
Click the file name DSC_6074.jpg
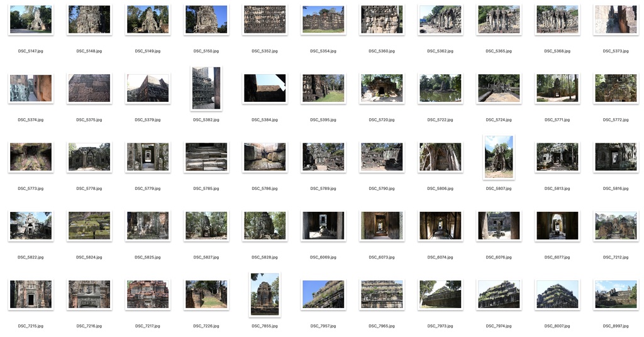(440, 257)
